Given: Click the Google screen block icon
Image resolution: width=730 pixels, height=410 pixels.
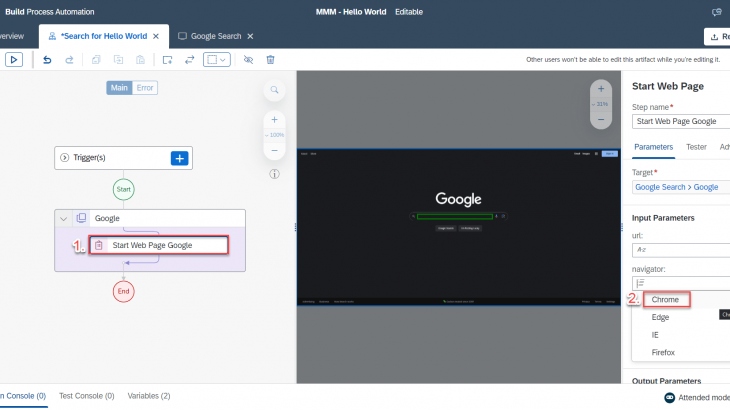Looking at the screenshot, I should click(x=81, y=218).
